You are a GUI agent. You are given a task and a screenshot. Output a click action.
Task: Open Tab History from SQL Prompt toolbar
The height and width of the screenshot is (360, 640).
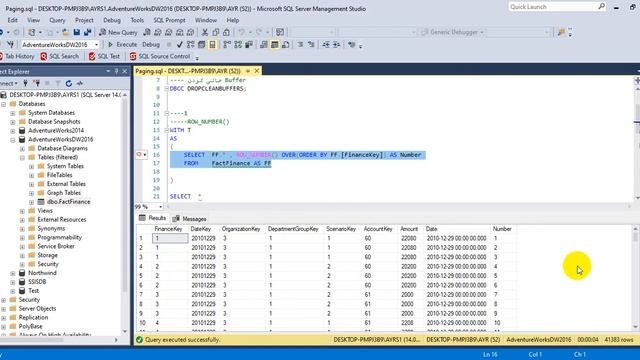coord(17,56)
